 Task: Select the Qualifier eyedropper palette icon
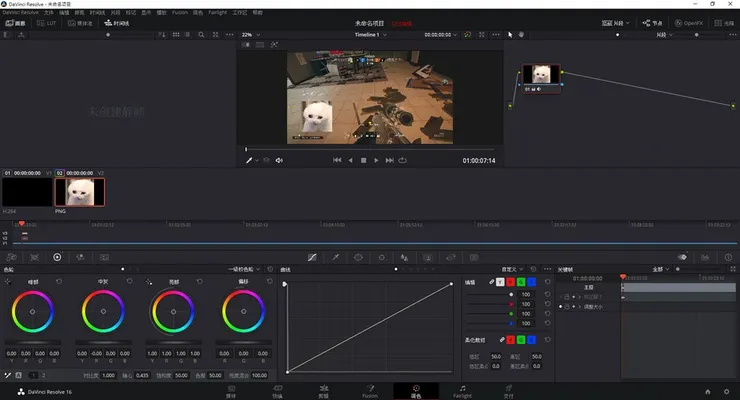coord(335,257)
